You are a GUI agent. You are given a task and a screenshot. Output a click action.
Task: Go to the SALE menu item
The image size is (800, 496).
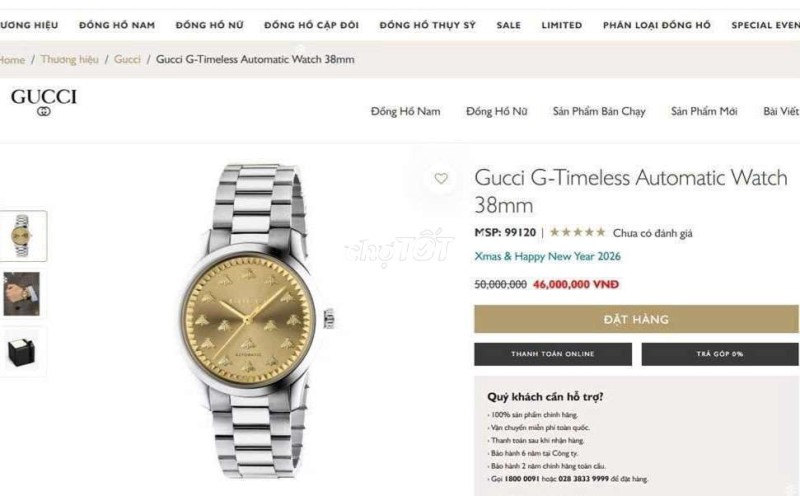point(509,25)
